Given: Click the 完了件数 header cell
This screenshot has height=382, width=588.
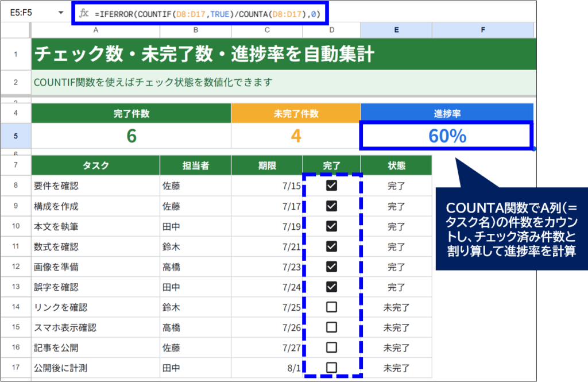Looking at the screenshot, I should click(131, 113).
